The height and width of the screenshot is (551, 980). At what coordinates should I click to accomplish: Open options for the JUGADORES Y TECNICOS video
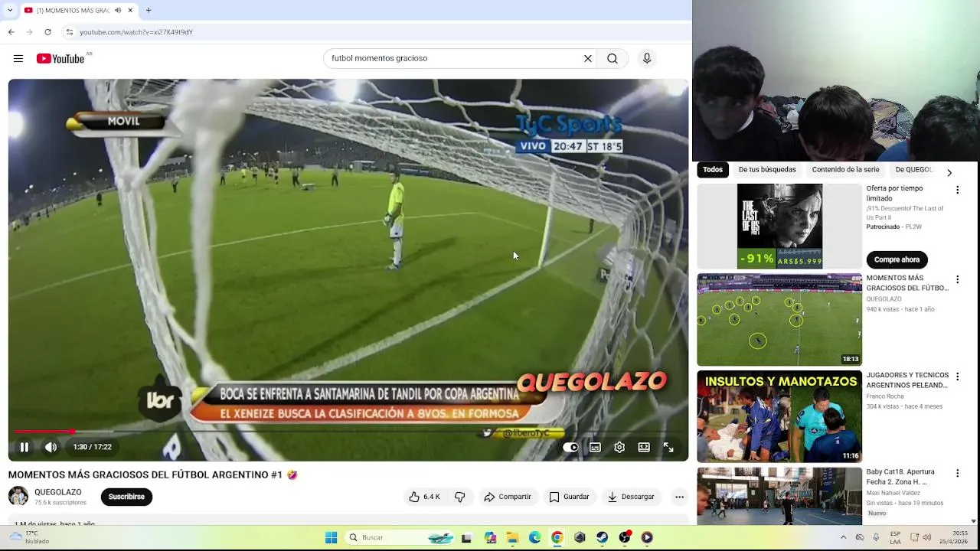pyautogui.click(x=957, y=377)
